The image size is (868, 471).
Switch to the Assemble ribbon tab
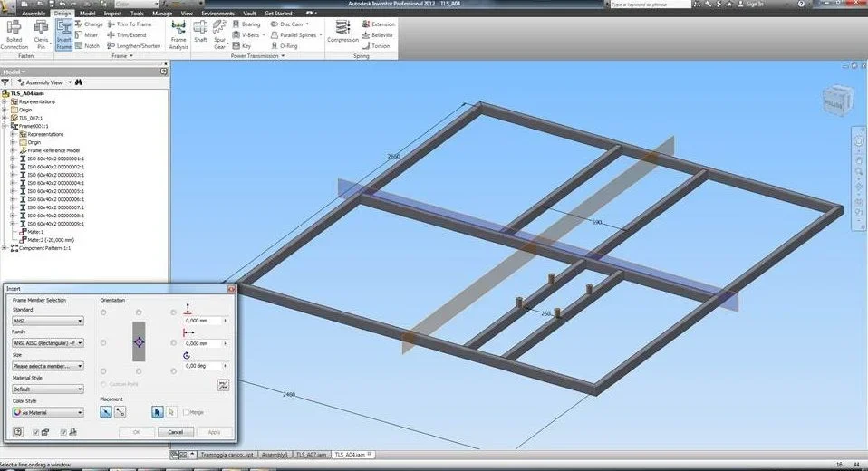(x=34, y=14)
